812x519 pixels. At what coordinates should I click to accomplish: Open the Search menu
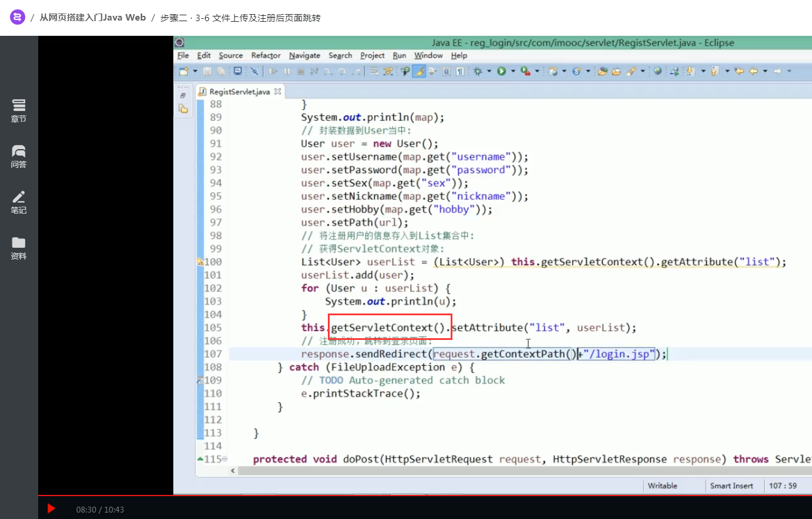[340, 55]
